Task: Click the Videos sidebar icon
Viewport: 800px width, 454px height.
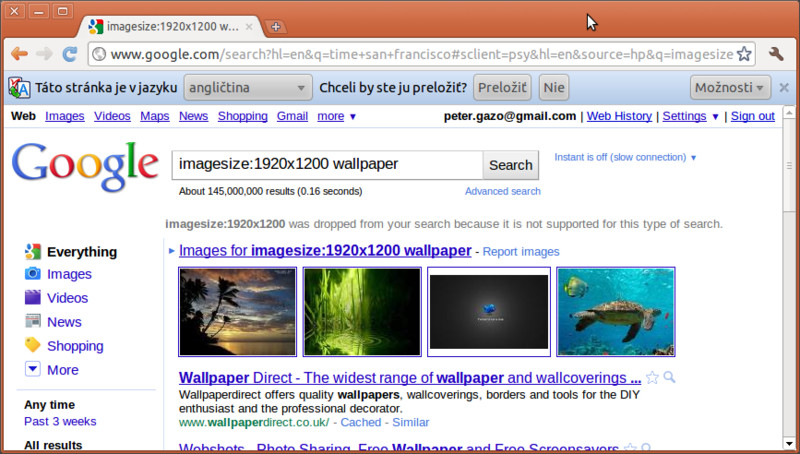Action: (x=33, y=297)
